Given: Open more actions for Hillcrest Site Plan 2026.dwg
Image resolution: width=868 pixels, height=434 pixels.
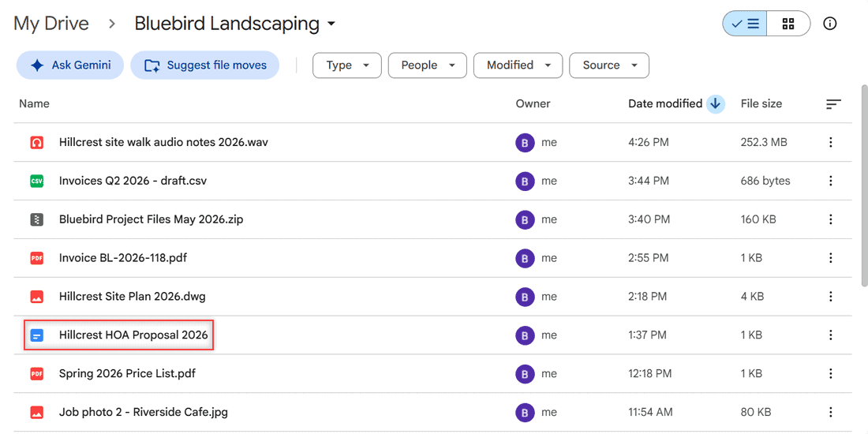Looking at the screenshot, I should 830,296.
